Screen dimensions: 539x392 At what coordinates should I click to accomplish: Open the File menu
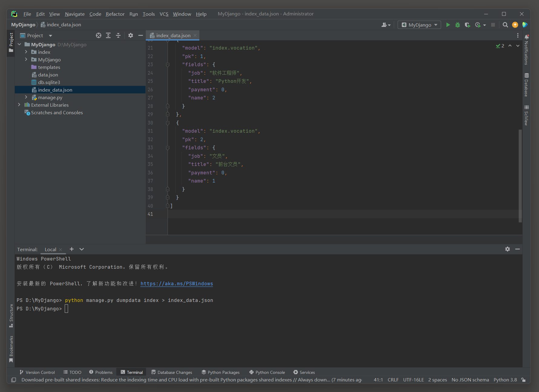tap(27, 14)
